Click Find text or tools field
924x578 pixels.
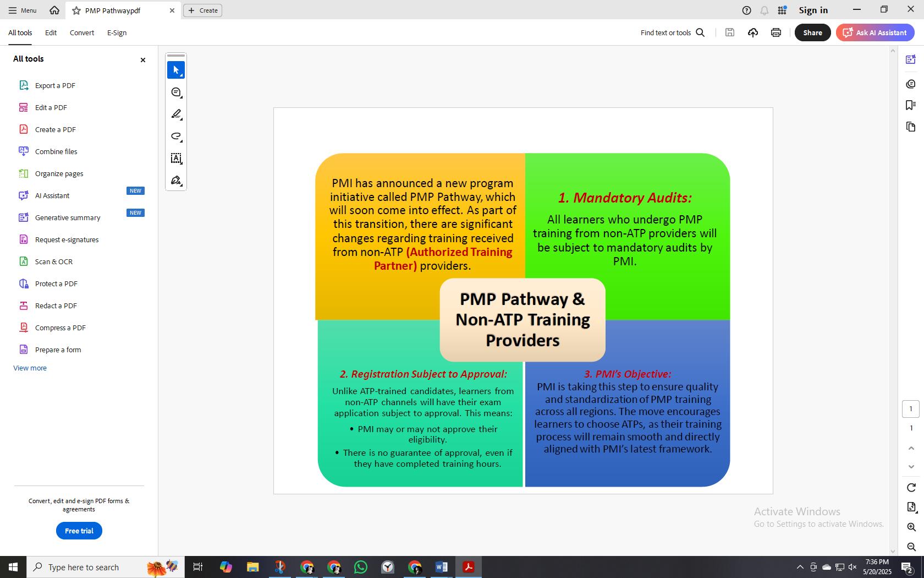pyautogui.click(x=672, y=32)
